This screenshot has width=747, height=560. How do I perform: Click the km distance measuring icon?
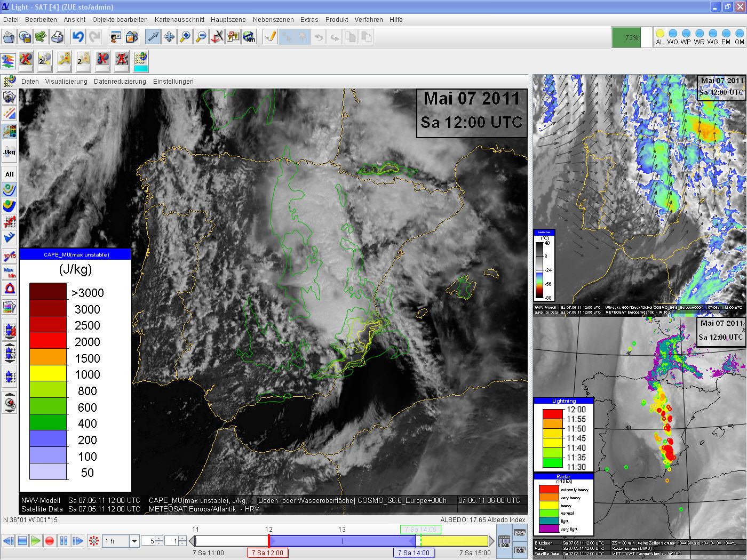249,37
